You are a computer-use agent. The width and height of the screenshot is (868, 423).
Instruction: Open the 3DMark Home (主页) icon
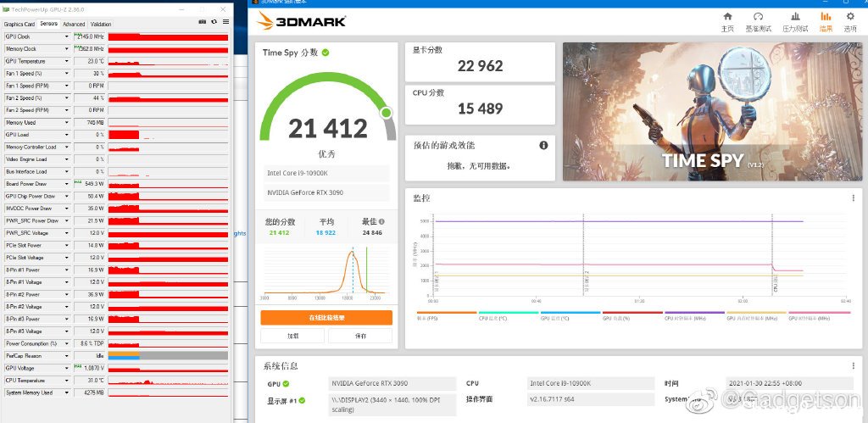727,17
